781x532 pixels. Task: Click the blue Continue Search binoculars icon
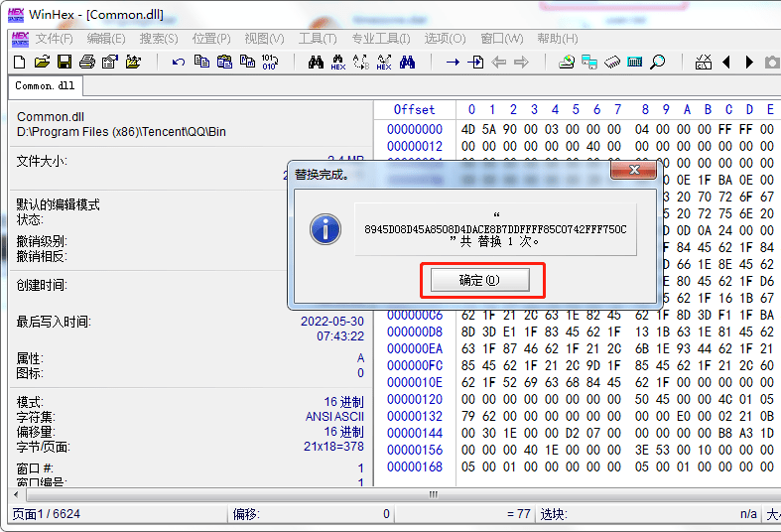408,63
